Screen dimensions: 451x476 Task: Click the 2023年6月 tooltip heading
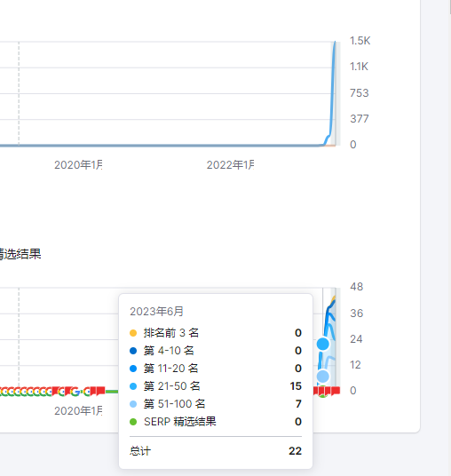tap(156, 312)
